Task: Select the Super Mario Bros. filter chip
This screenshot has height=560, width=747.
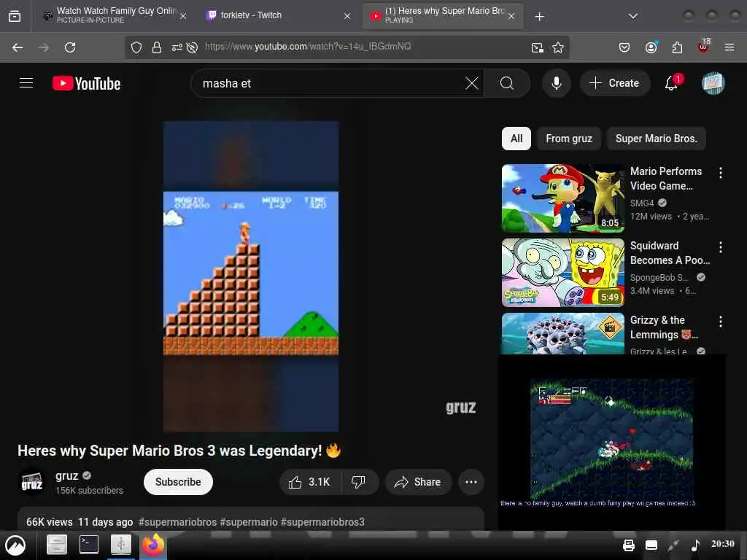Action: [656, 139]
